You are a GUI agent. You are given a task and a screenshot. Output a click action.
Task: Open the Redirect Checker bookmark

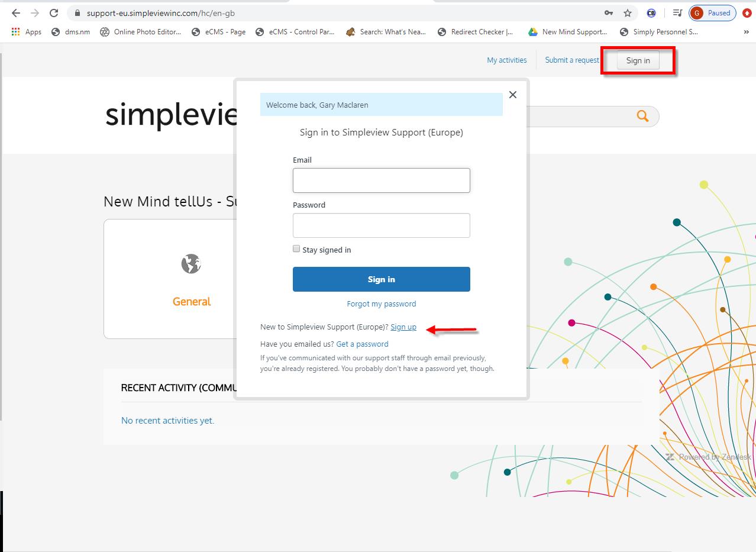click(476, 32)
